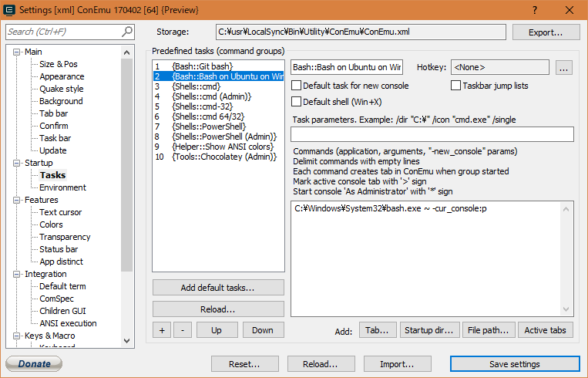Open Task bar settings page

[55, 138]
